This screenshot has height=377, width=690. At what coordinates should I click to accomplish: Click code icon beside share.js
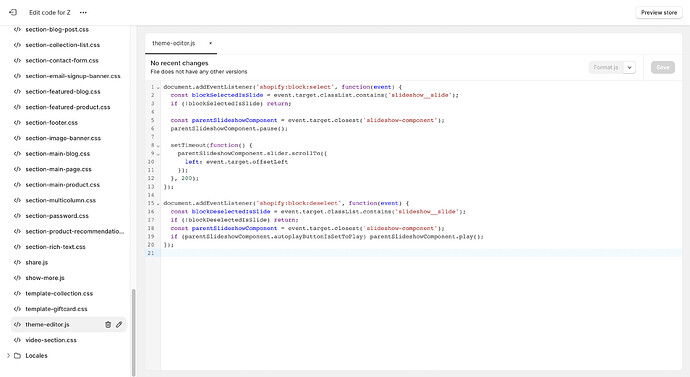click(17, 263)
